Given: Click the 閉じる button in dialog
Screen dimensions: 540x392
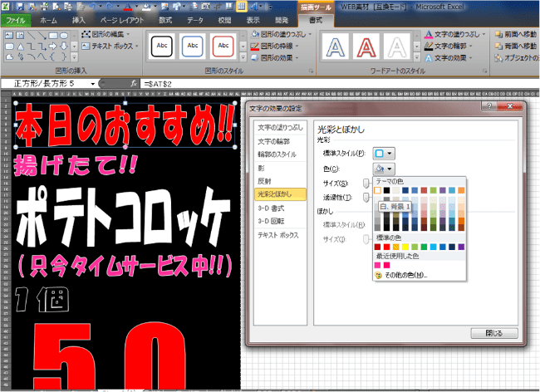Looking at the screenshot, I should [x=493, y=333].
